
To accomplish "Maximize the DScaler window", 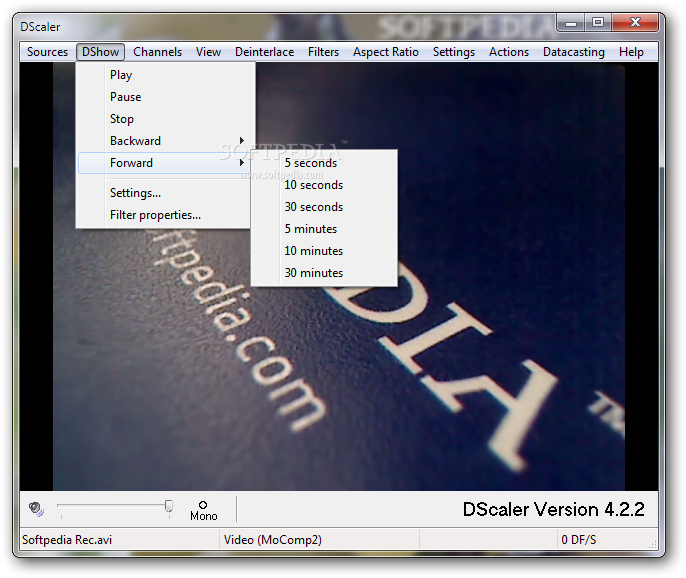I will point(598,23).
